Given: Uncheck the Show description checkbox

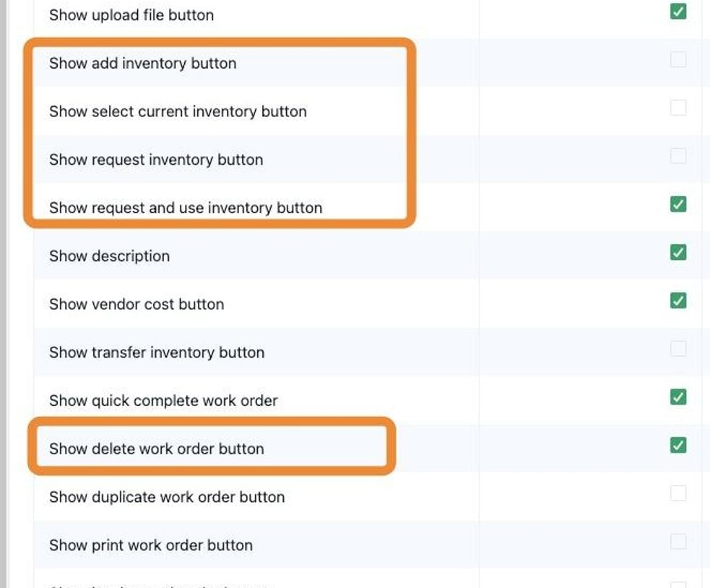Looking at the screenshot, I should click(677, 252).
